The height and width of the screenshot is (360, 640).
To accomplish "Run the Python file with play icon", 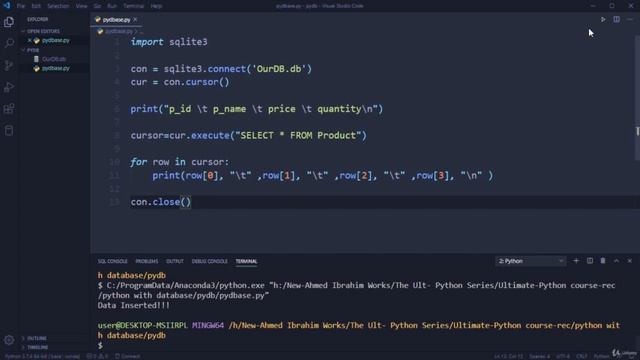I will [603, 19].
